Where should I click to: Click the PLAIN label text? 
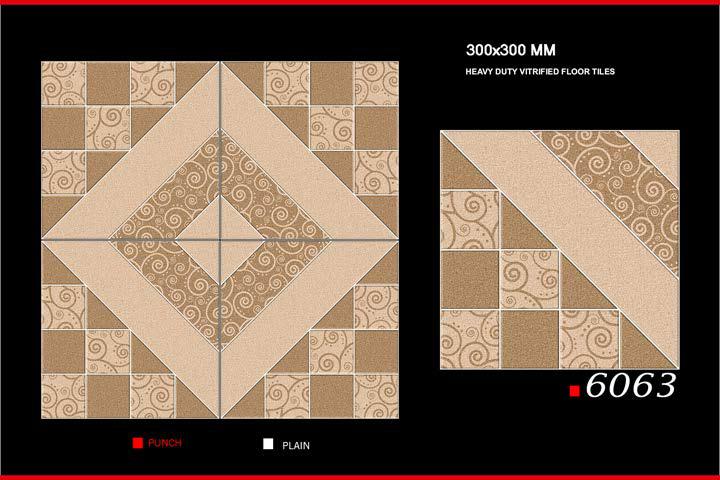click(296, 446)
